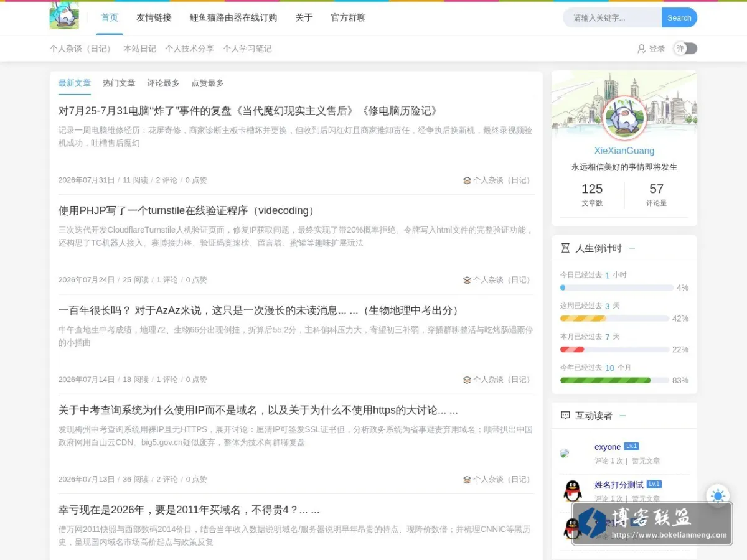The image size is (747, 560).
Task: Click the 125 文章数 counter
Action: (x=592, y=194)
